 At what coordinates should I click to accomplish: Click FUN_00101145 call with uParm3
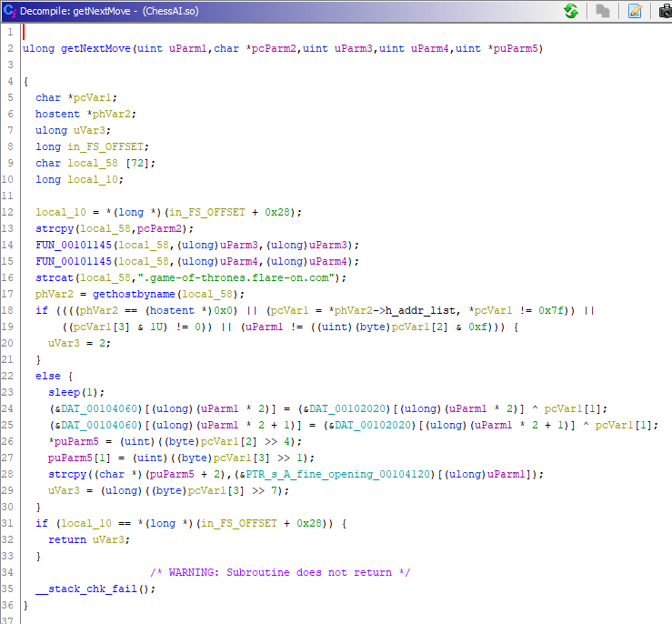coord(74,246)
